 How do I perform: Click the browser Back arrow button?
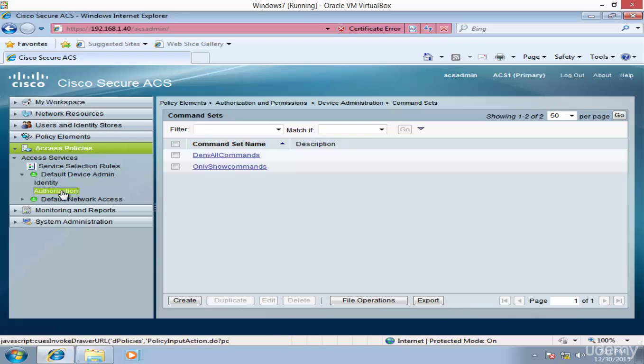coord(9,28)
